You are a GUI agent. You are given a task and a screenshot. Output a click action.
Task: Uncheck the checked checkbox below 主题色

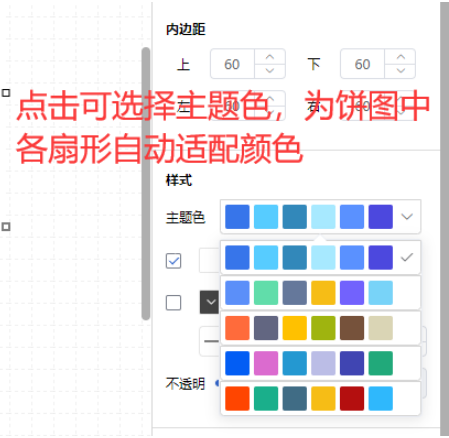173,261
